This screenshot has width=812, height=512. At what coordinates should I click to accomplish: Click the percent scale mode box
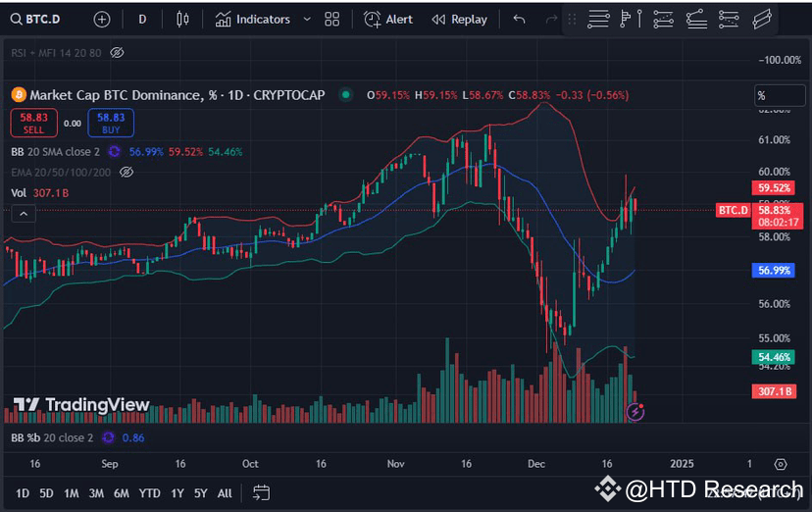780,95
